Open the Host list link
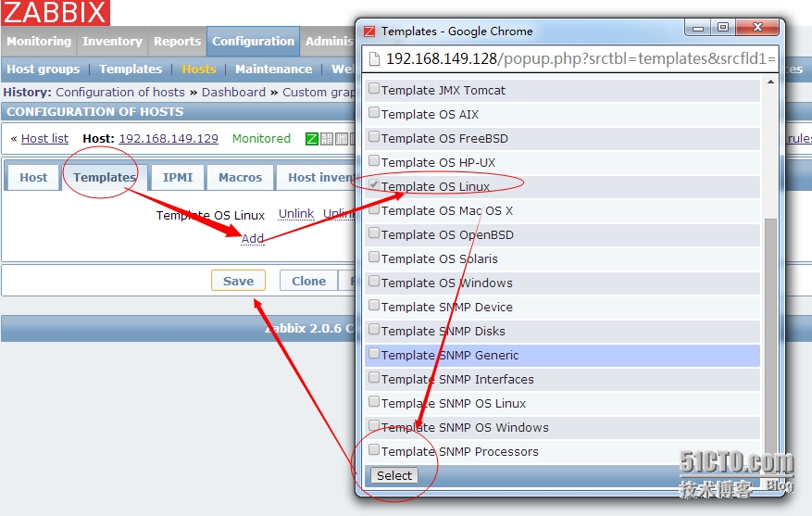The height and width of the screenshot is (516, 812). pyautogui.click(x=44, y=139)
